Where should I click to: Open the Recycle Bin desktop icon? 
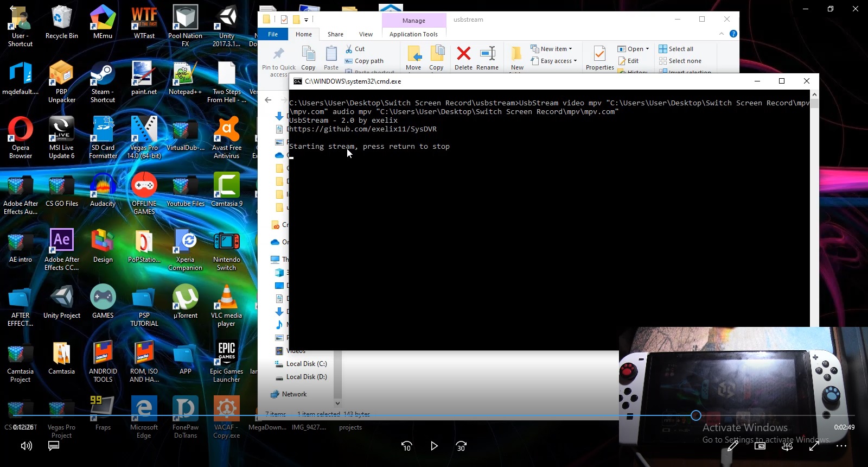[61, 22]
